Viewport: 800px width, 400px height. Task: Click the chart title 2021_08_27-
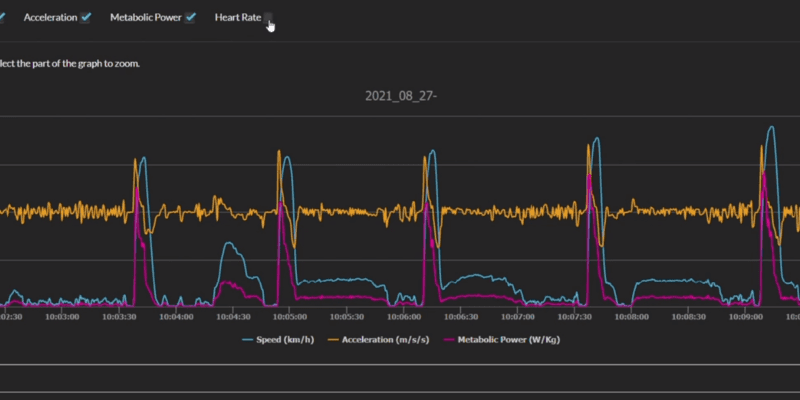(400, 97)
